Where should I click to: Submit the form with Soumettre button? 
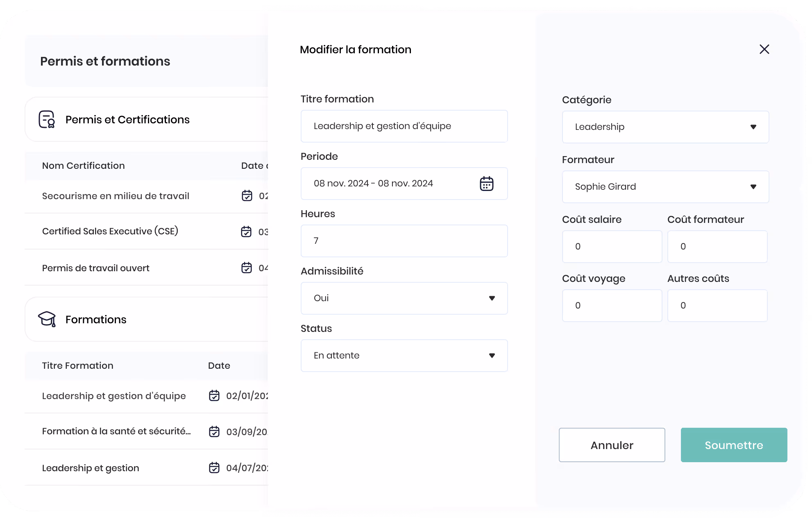[x=734, y=445]
